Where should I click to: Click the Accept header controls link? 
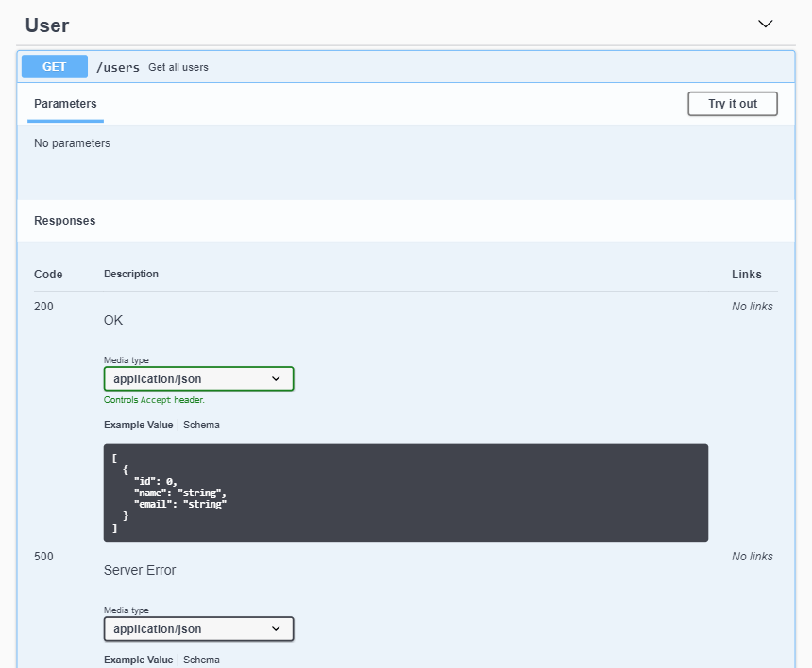coord(154,399)
